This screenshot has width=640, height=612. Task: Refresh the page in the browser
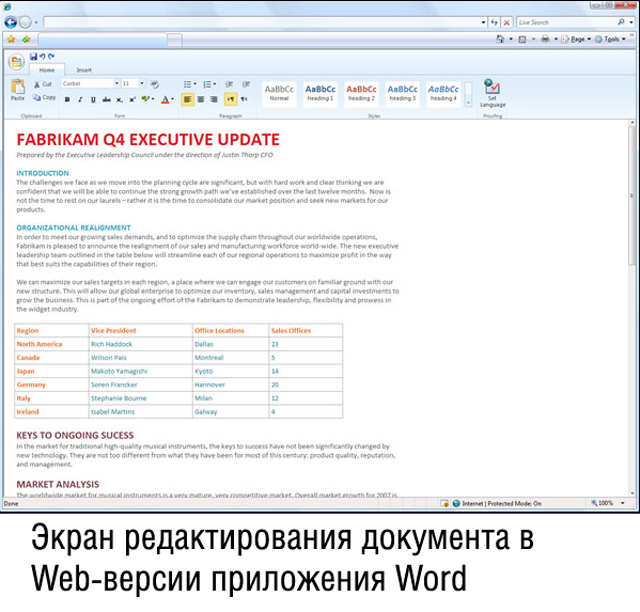[494, 22]
